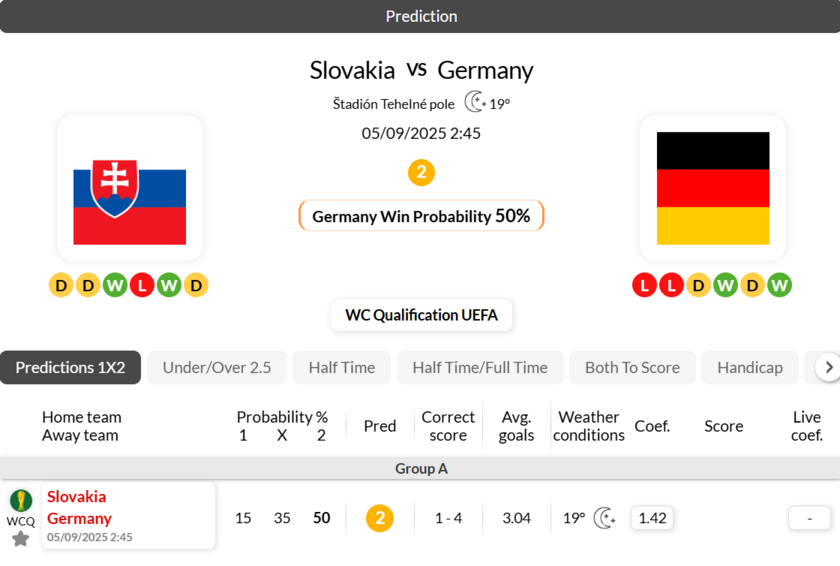Select the Handicap tab
Image resolution: width=840 pixels, height=566 pixels.
click(750, 367)
